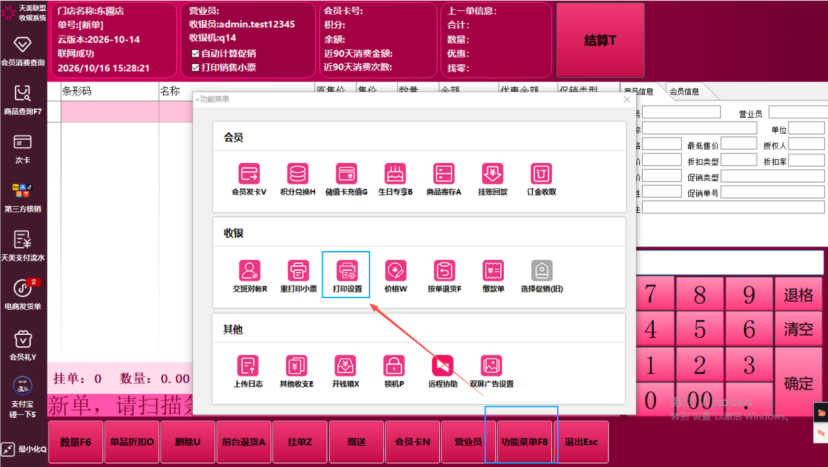Tap keypad digit 2
The height and width of the screenshot is (467, 828).
(700, 365)
